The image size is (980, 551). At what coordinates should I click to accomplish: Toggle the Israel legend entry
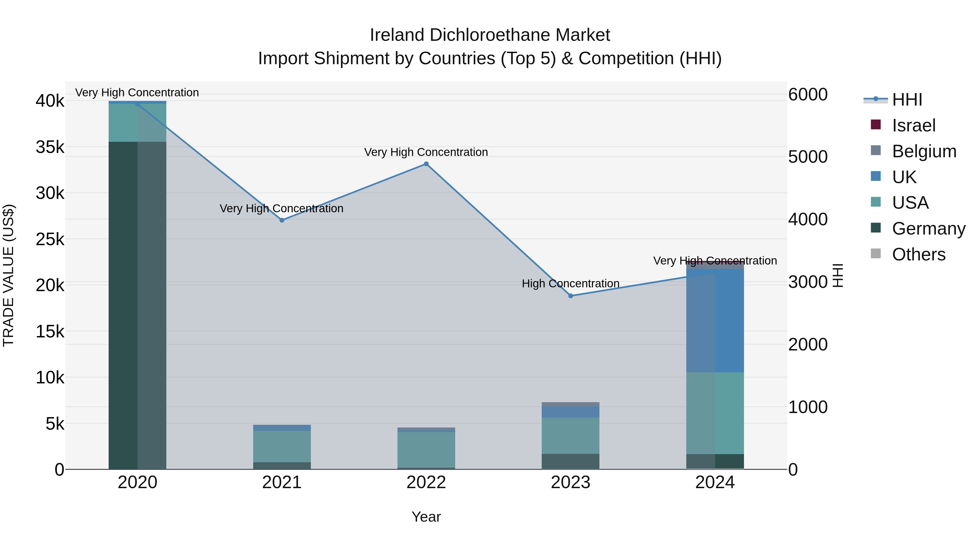[x=903, y=125]
